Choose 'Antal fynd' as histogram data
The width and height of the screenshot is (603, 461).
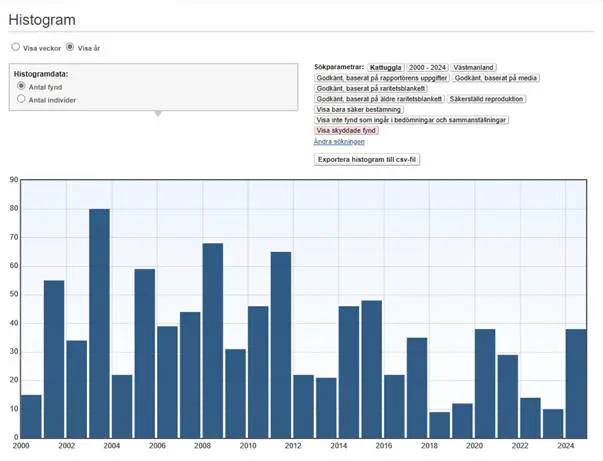22,87
